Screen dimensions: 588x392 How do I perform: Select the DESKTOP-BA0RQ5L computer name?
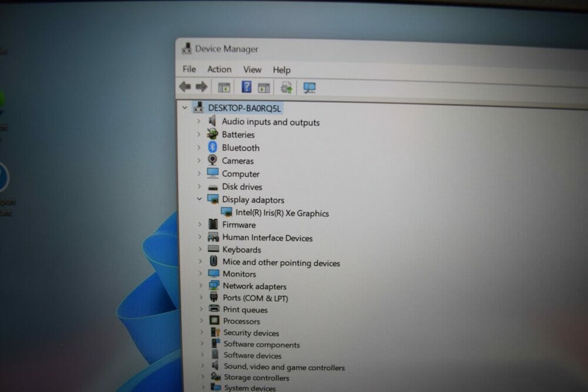[x=244, y=108]
